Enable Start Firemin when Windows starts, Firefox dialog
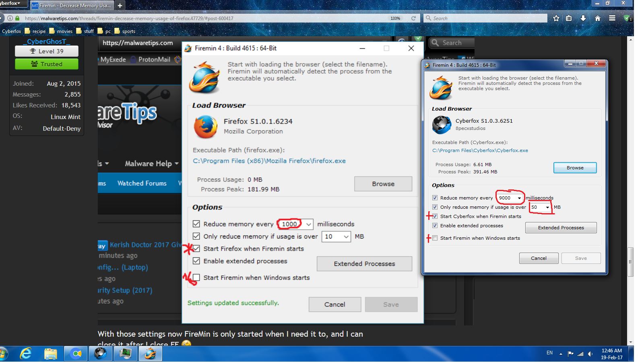Viewport: 644px width, 362px height. click(196, 278)
